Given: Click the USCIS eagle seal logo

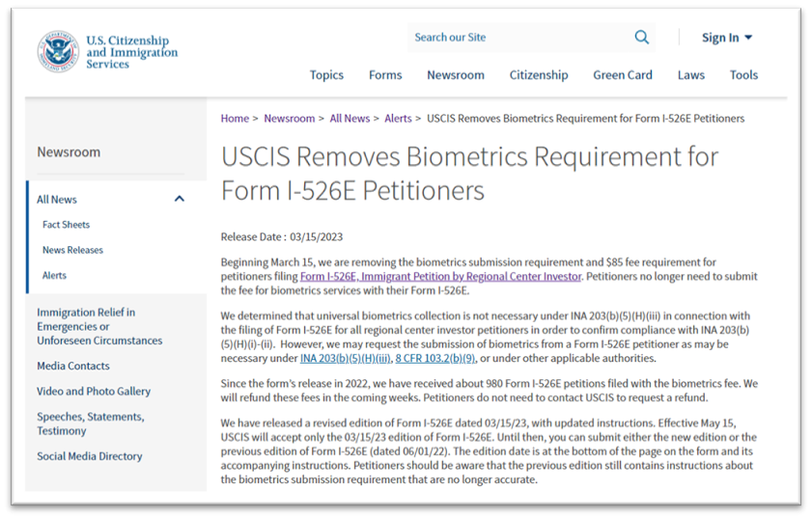Looking at the screenshot, I should pyautogui.click(x=58, y=52).
